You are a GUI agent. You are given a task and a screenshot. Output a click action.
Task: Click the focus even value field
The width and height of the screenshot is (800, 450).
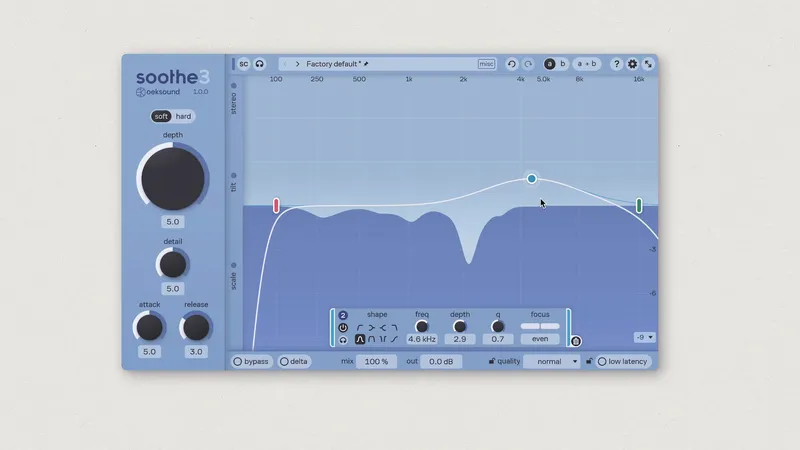tap(540, 339)
